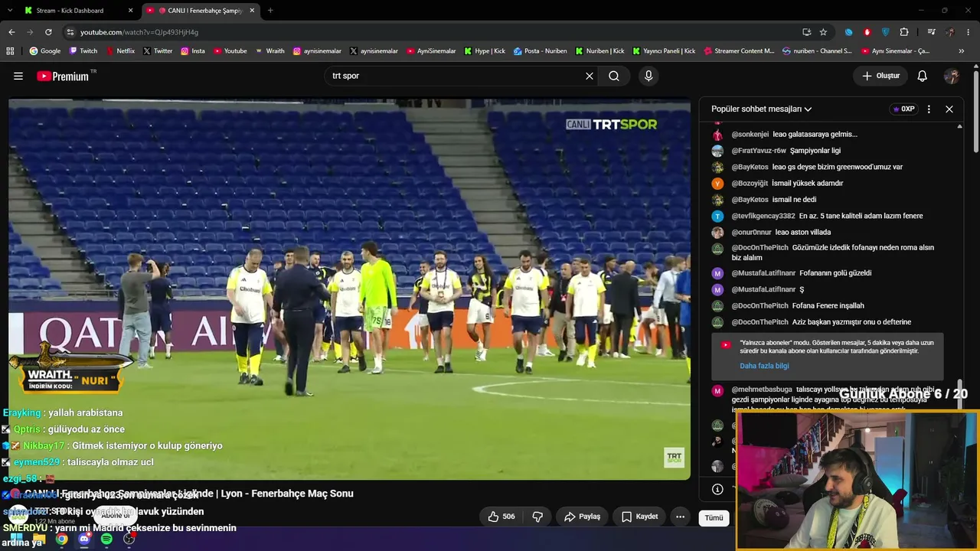The height and width of the screenshot is (551, 980).
Task: Open a new browser tab
Action: (270, 11)
